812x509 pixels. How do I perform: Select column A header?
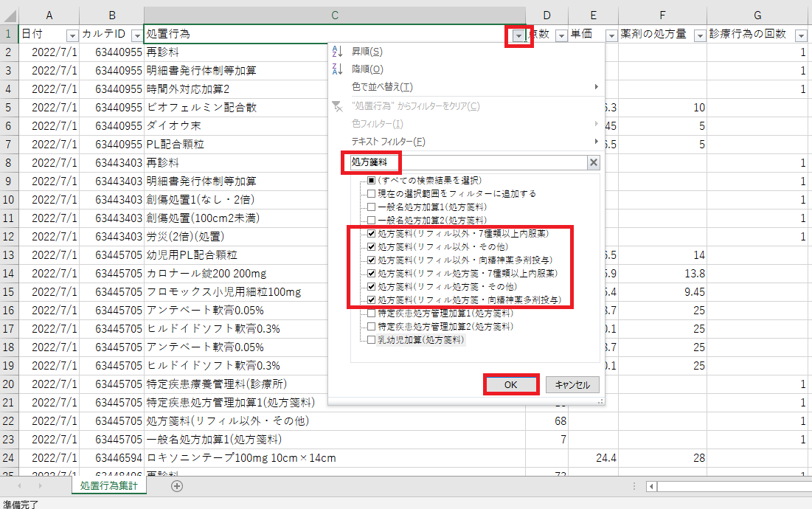tap(49, 15)
